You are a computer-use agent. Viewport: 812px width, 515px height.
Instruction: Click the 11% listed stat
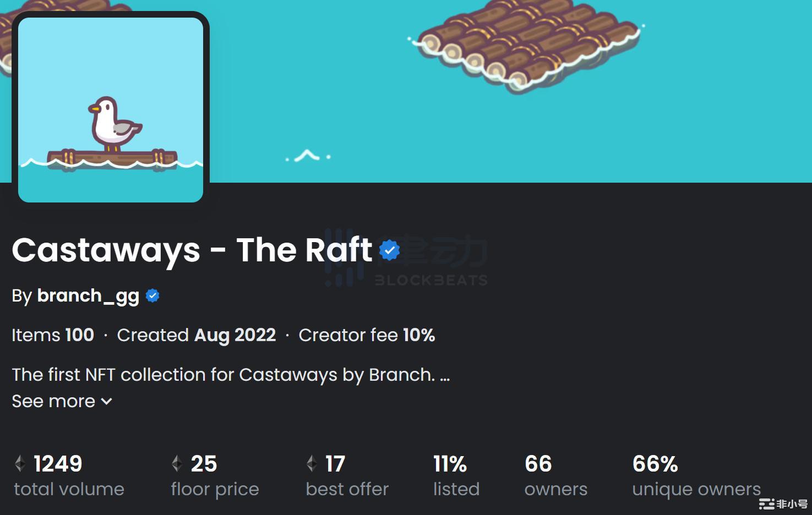pos(450,464)
